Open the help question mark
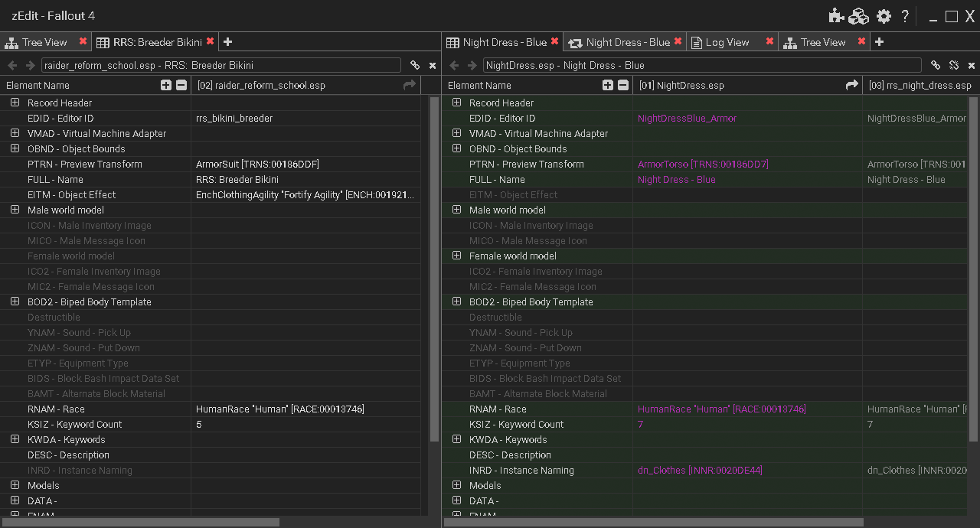980x528 pixels. coord(905,16)
